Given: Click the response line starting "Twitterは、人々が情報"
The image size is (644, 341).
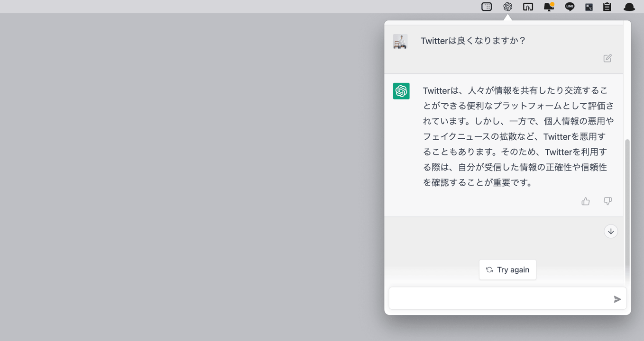Looking at the screenshot, I should [515, 90].
